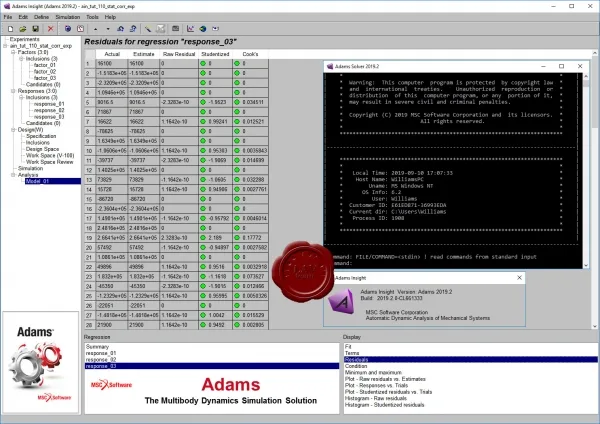Click the move-up triangle toolbar icon

(95, 29)
